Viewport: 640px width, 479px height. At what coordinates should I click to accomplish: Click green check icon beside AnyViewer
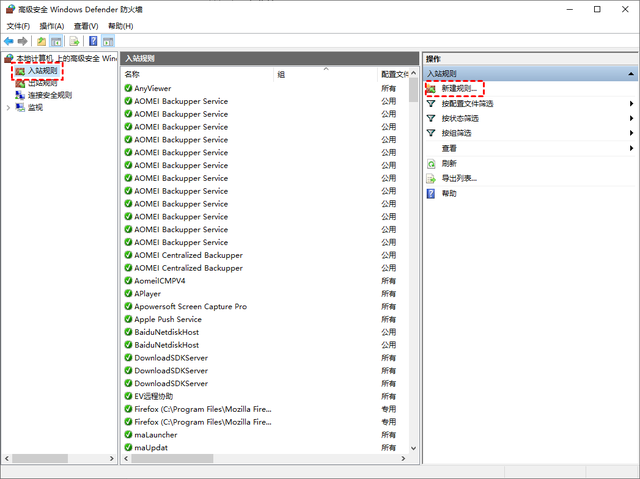[x=128, y=88]
